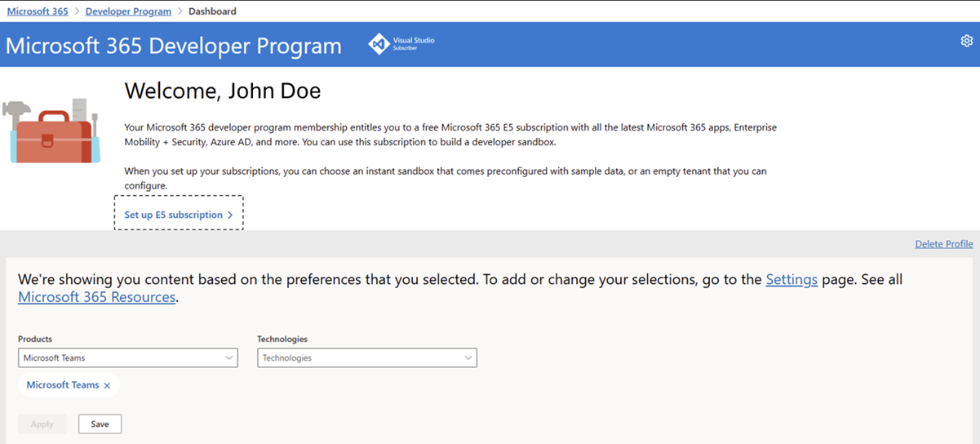Open the Settings page link
The height and width of the screenshot is (444, 980).
point(791,280)
